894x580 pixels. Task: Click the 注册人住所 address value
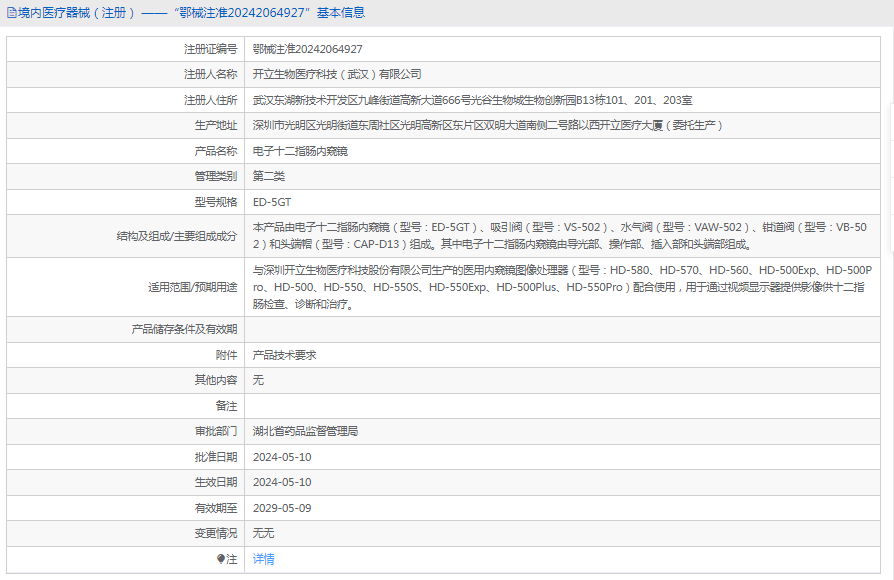[472, 100]
